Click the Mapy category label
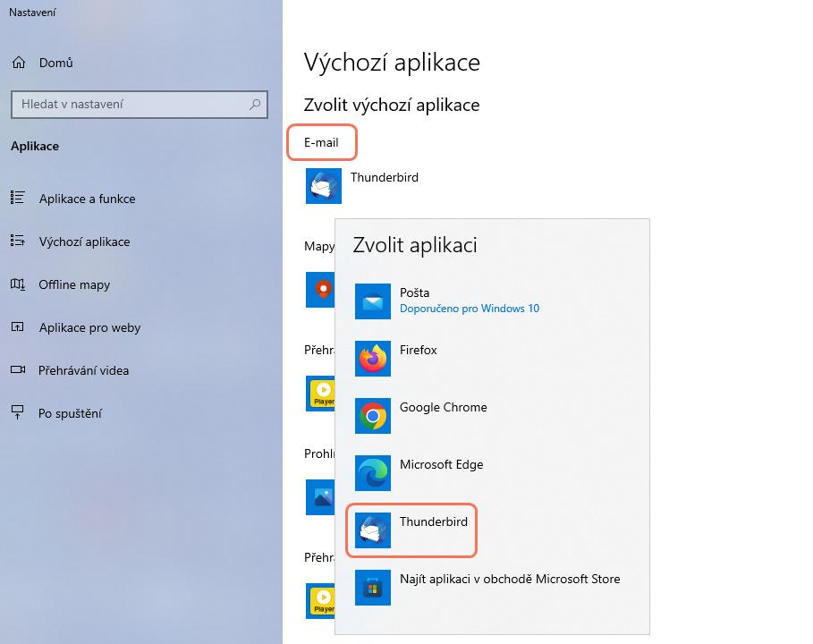 pyautogui.click(x=319, y=246)
